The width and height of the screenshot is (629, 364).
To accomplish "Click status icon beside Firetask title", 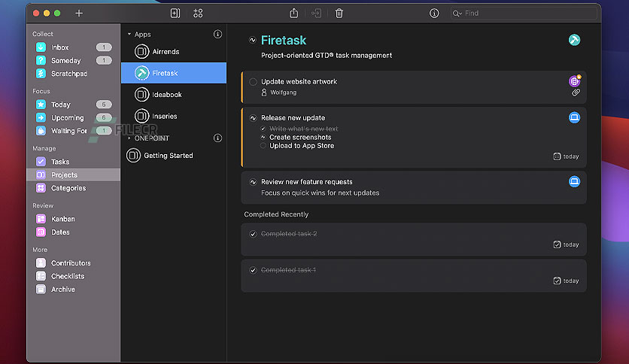I will click(x=252, y=40).
